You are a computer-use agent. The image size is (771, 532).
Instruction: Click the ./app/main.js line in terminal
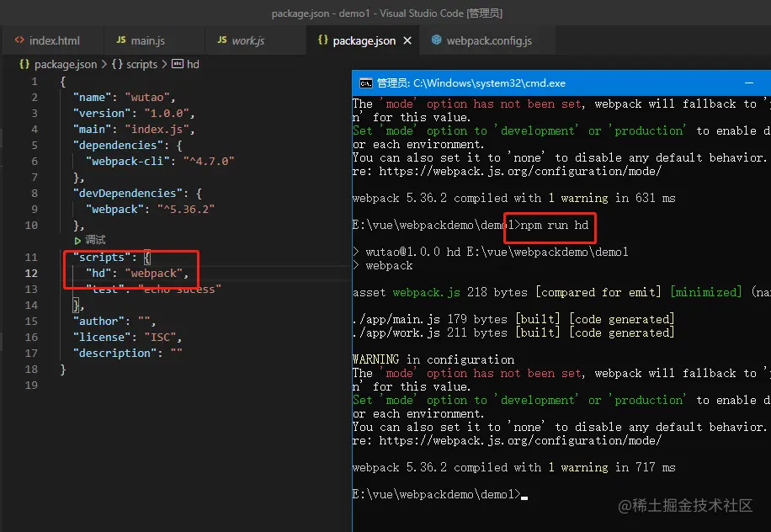tap(513, 320)
